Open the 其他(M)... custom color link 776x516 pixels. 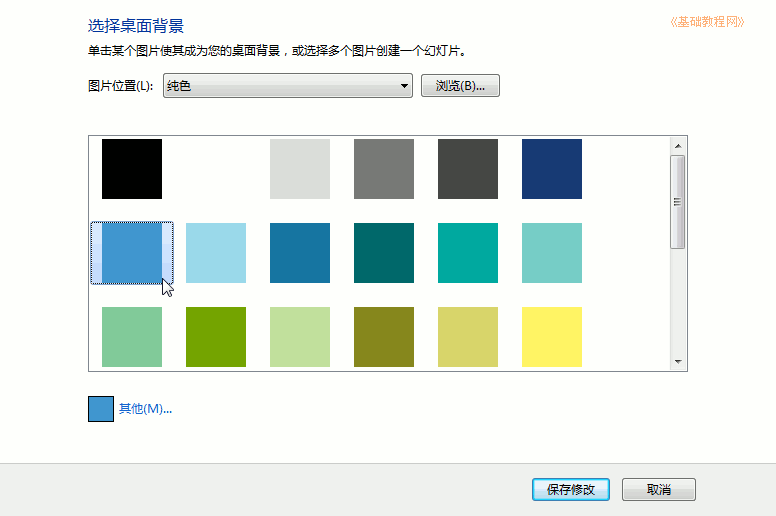coord(145,409)
